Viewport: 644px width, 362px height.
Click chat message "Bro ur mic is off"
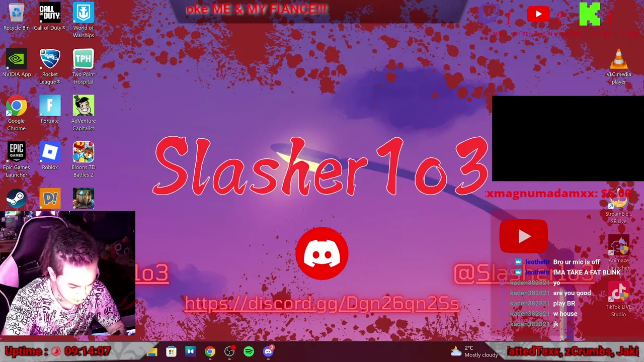tap(577, 262)
